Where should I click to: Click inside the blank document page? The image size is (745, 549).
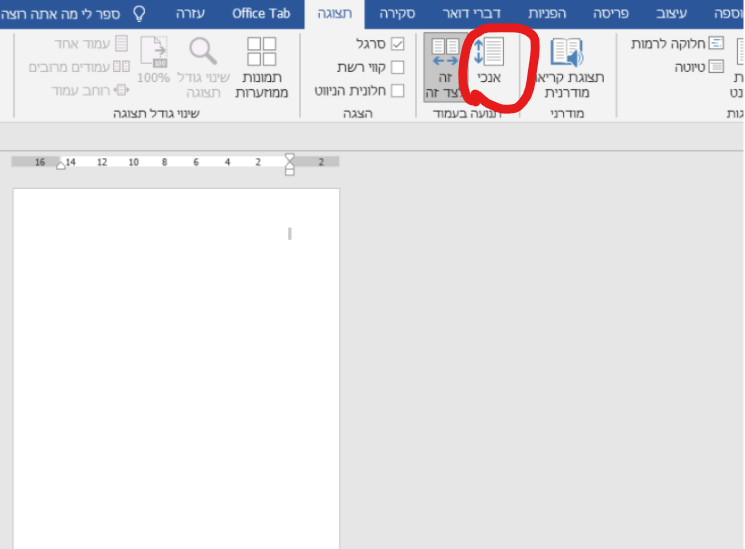[x=176, y=368]
